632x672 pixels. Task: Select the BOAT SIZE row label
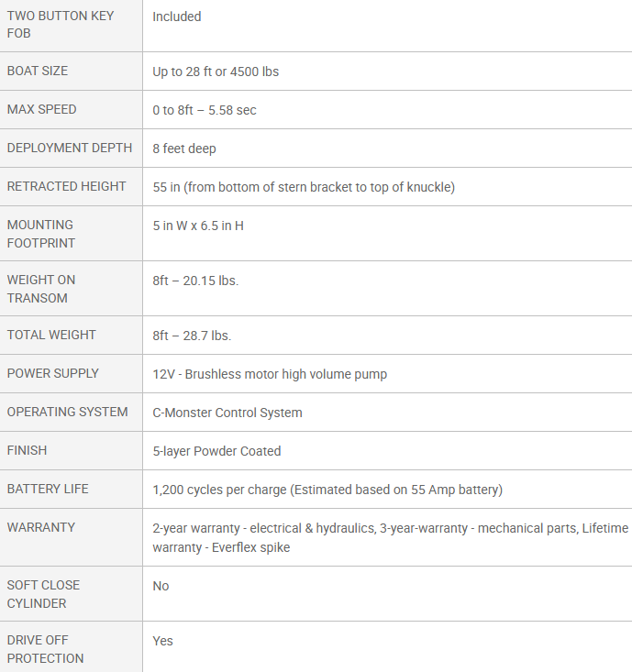[38, 71]
